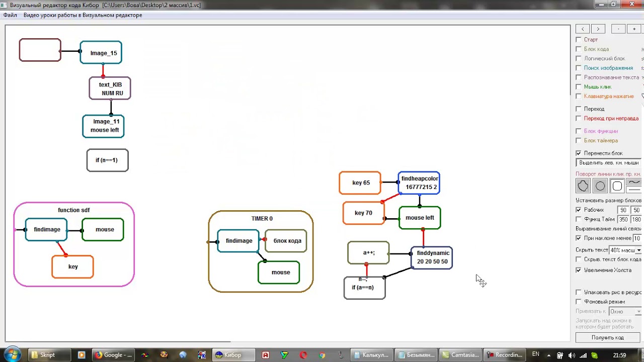The height and width of the screenshot is (362, 644).
Task: Enable the Старт checkbox
Action: point(579,40)
